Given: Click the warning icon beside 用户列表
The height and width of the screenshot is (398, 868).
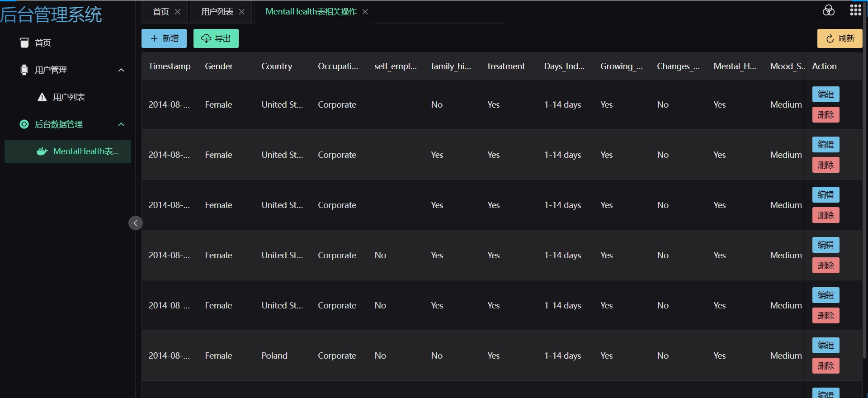Looking at the screenshot, I should pyautogui.click(x=42, y=97).
